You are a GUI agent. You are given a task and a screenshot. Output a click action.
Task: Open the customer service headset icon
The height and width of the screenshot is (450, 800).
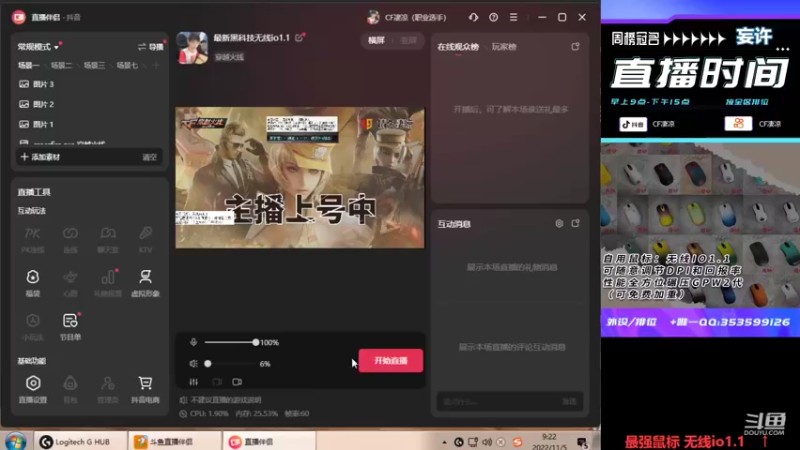tap(473, 17)
